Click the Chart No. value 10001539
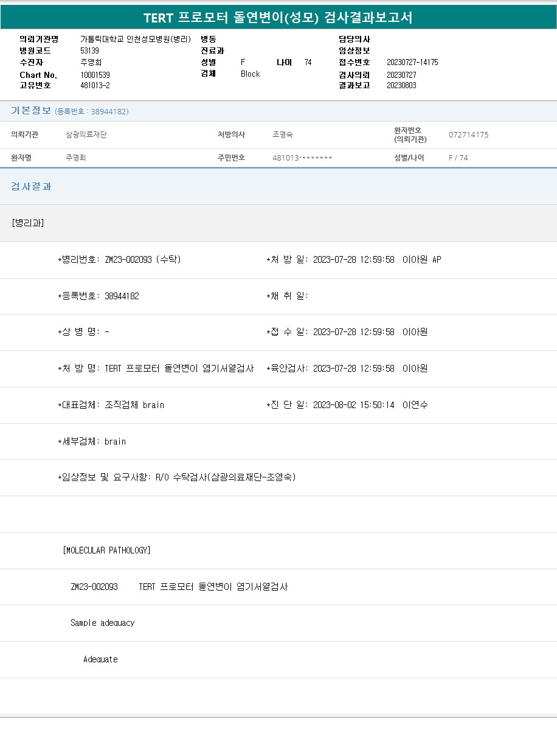 (95, 75)
